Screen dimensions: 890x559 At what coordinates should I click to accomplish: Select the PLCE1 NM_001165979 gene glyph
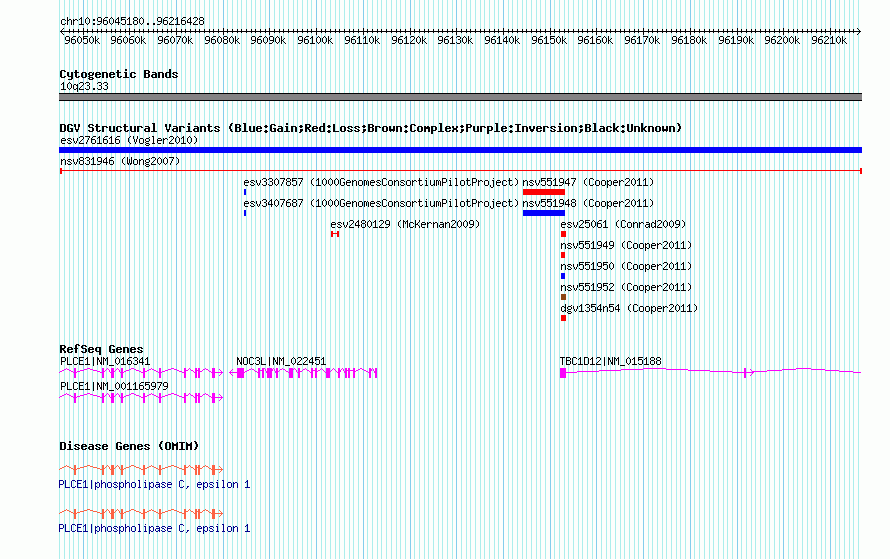(141, 398)
